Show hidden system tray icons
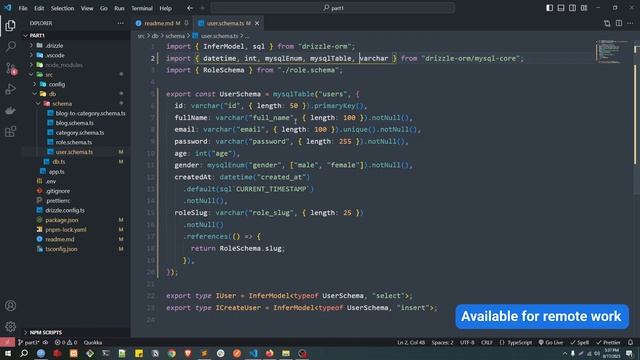 pos(565,353)
